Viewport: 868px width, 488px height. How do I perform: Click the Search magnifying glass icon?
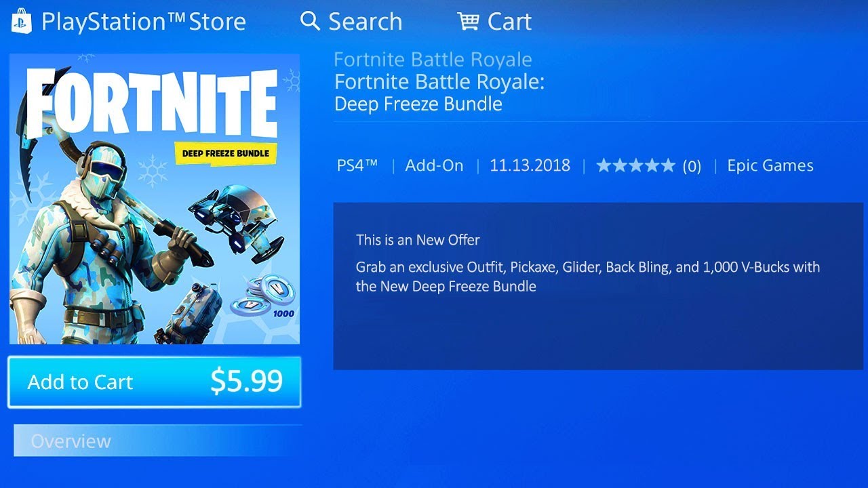(310, 21)
